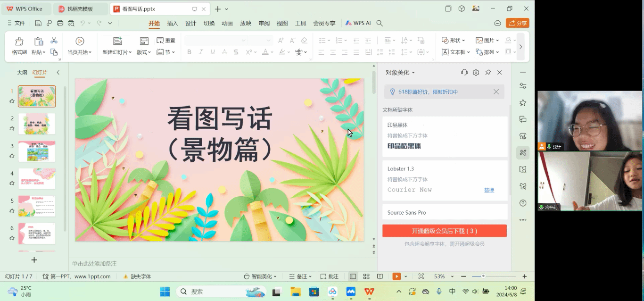Viewport: 644px width, 301px height.
Task: Open the 智能美化 dropdown in status bar
Action: (260, 276)
